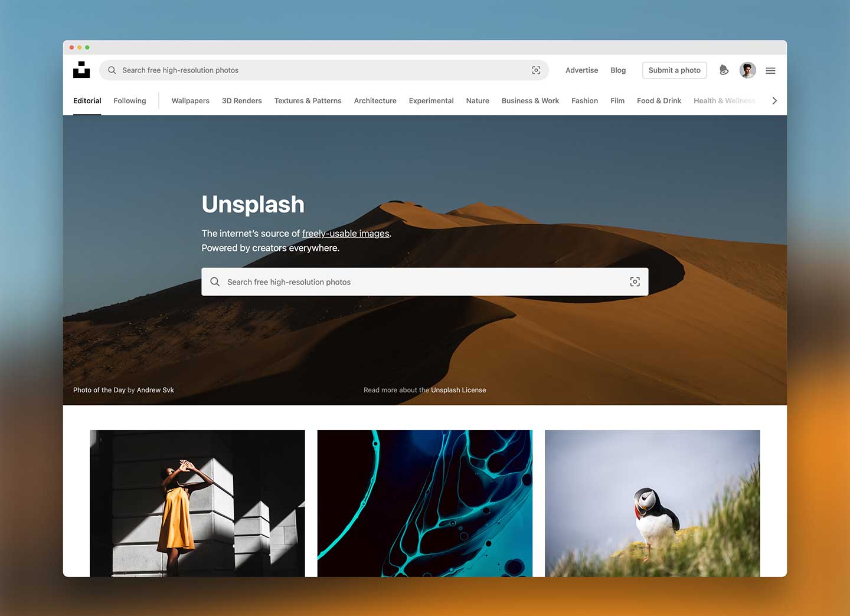This screenshot has width=850, height=616.
Task: Click the visual search icon in hero search box
Action: tap(635, 282)
